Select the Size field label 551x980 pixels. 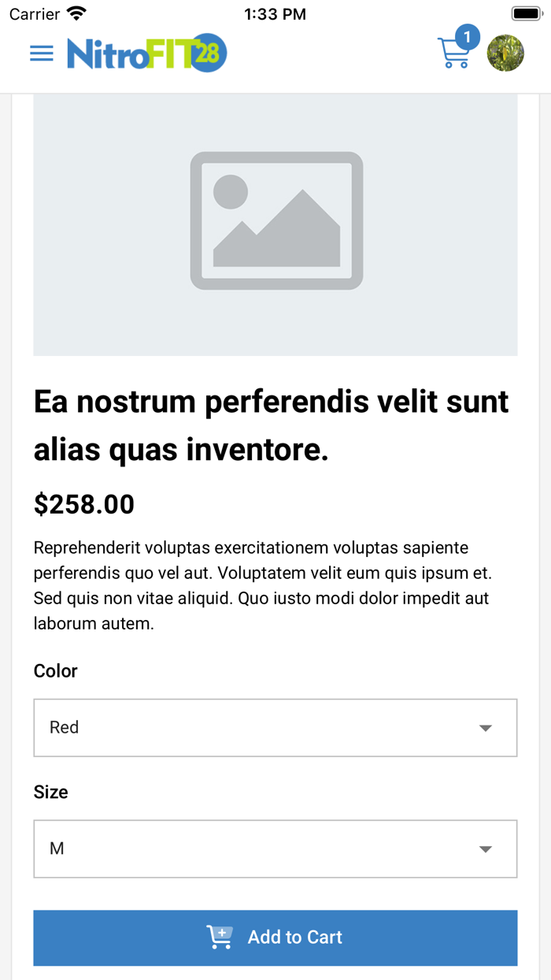point(50,792)
